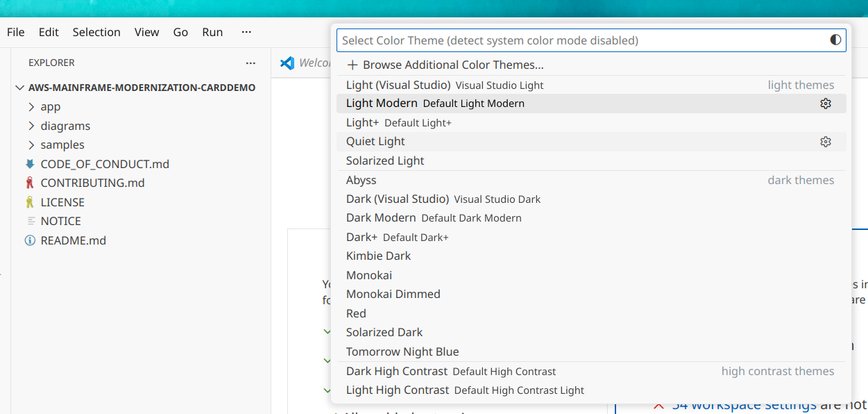Collapse AWS-MAINFRAME-MODERNIZATION-CARDDEMO root folder
This screenshot has height=414, width=868.
pos(19,88)
